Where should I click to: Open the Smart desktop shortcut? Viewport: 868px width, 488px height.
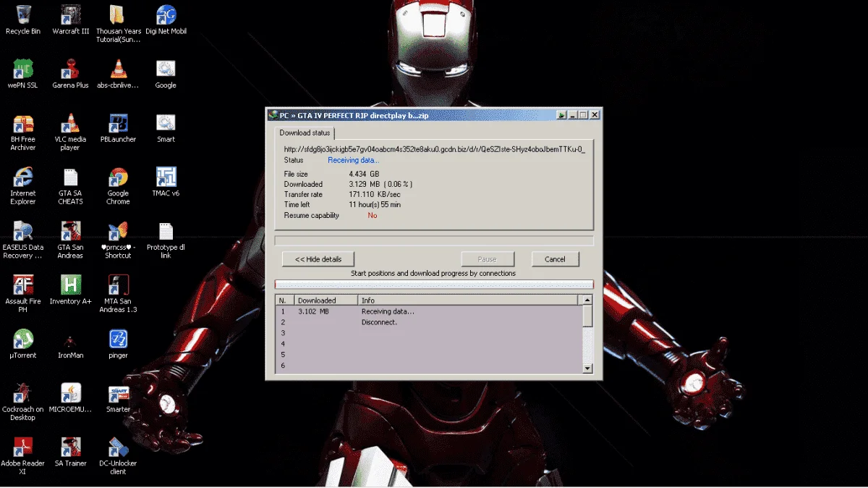166,128
